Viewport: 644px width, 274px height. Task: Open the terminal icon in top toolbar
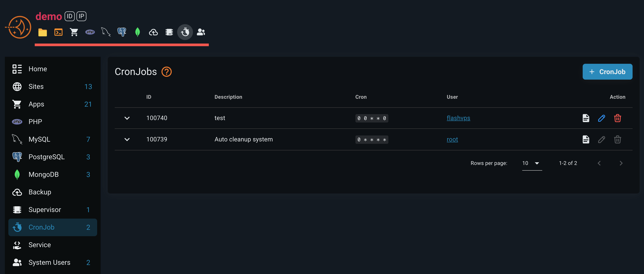pos(58,32)
